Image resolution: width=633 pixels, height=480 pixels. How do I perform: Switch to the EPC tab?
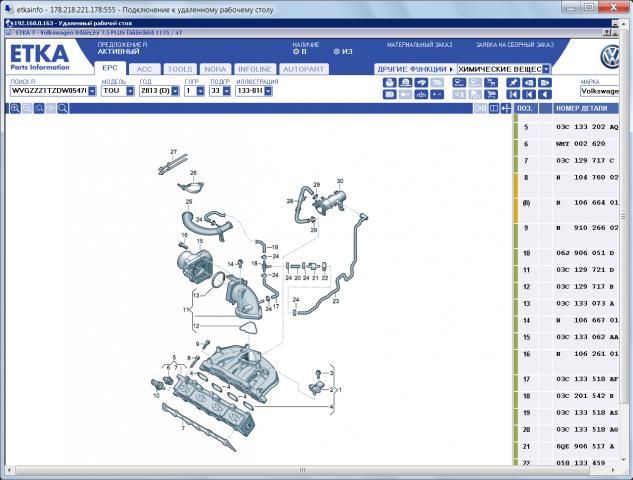110,68
